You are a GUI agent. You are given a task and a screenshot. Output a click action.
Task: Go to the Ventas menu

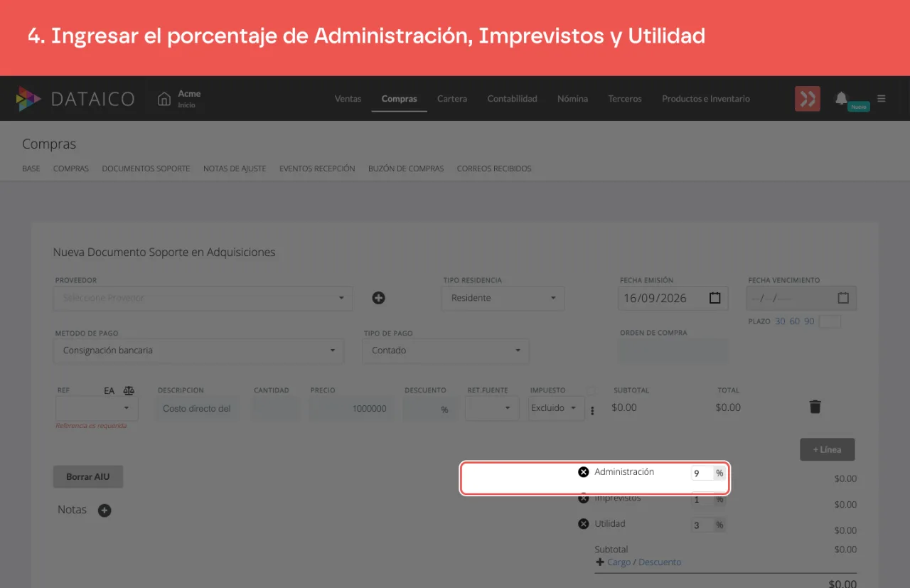tap(348, 99)
